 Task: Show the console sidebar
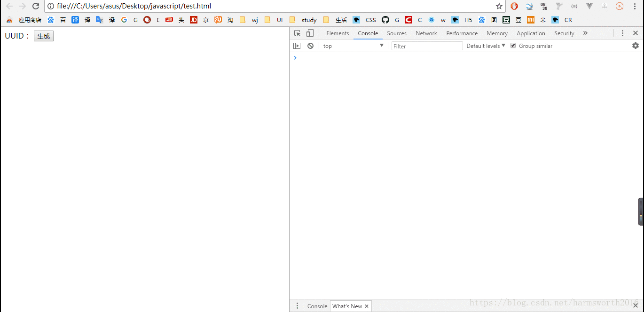[297, 46]
